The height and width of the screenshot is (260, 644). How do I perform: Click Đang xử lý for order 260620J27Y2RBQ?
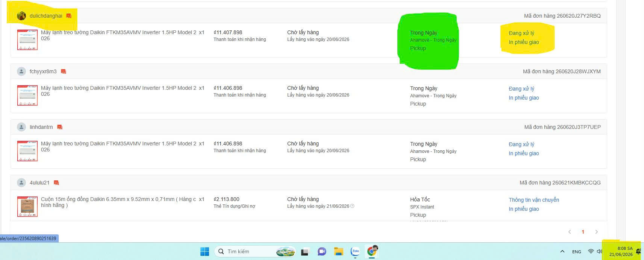click(x=521, y=33)
